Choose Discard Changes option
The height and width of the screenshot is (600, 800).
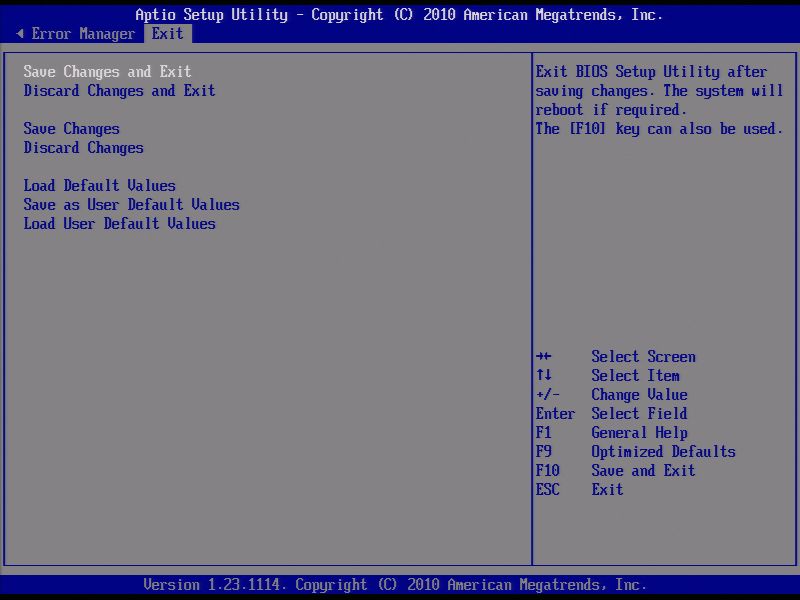pos(83,147)
